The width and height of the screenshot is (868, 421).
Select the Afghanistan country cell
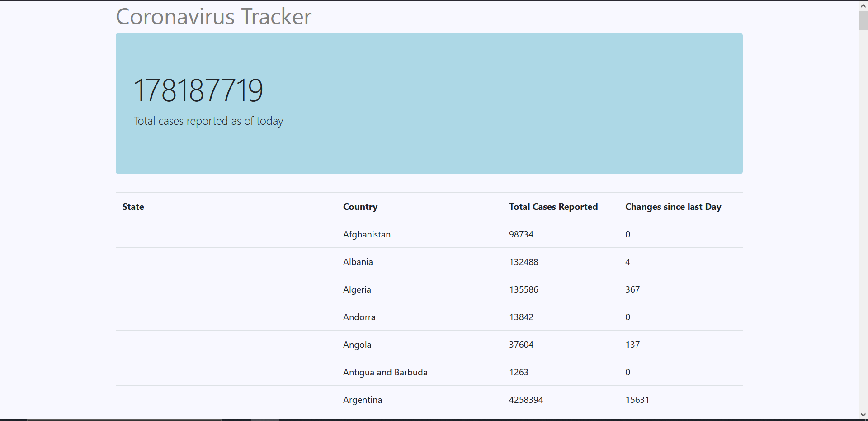(x=367, y=234)
